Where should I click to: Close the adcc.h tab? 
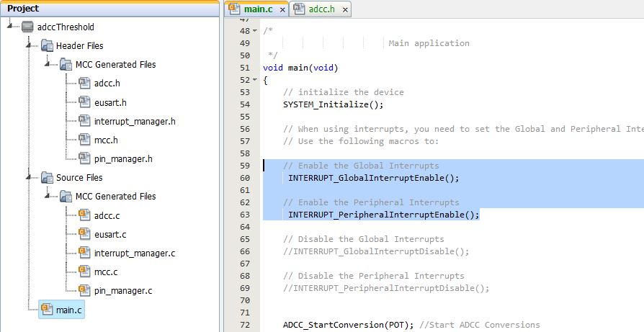(345, 10)
